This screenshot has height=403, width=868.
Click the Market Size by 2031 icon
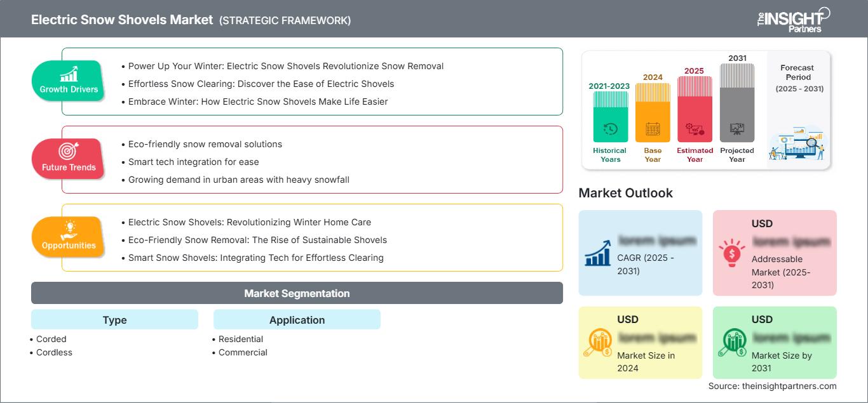pyautogui.click(x=732, y=343)
